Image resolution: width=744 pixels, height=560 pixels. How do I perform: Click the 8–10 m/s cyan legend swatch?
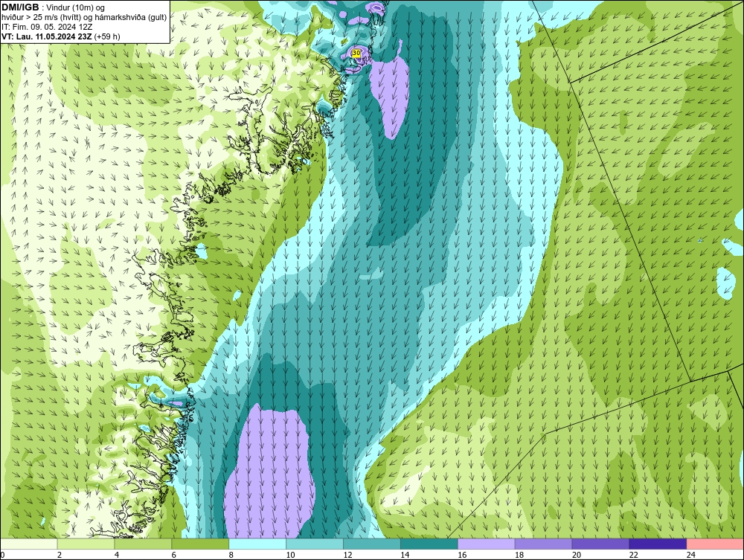[x=257, y=544]
